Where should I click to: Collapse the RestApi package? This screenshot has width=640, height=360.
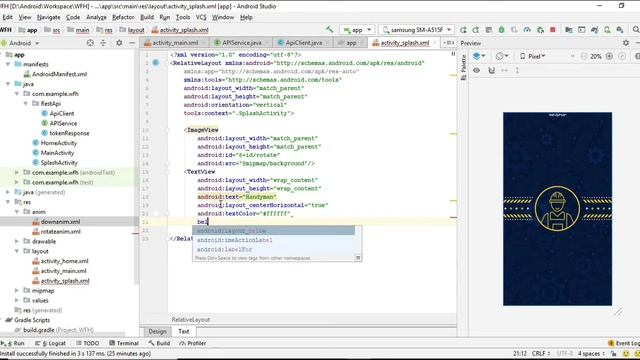point(26,104)
